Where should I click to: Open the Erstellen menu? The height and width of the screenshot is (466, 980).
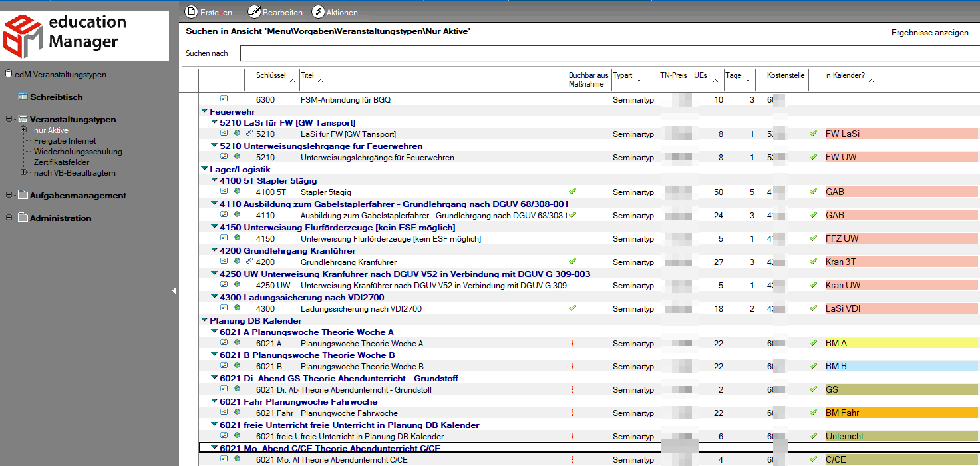[209, 12]
